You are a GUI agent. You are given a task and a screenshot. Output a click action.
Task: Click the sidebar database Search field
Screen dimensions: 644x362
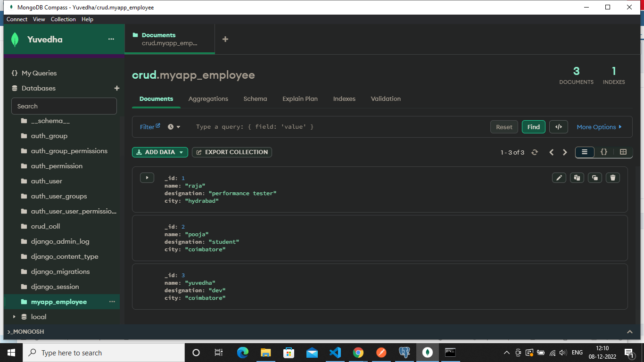pos(64,106)
